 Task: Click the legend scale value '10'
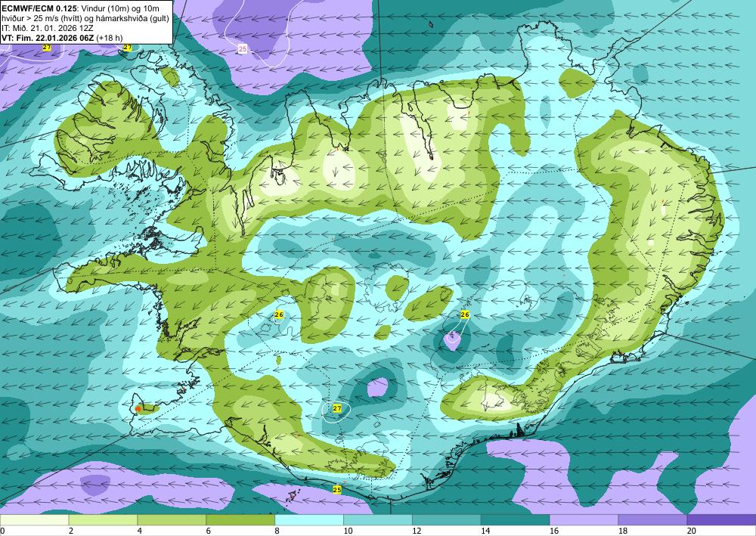click(x=348, y=531)
